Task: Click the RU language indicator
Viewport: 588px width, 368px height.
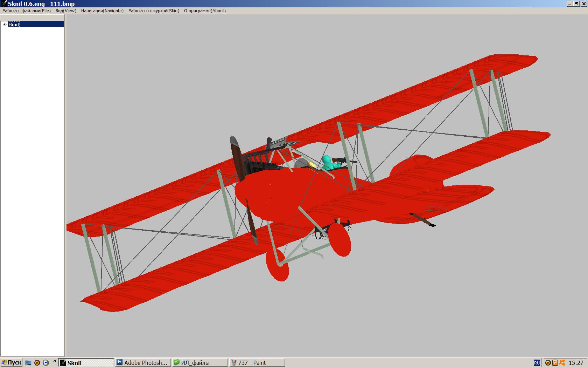Action: [x=537, y=363]
